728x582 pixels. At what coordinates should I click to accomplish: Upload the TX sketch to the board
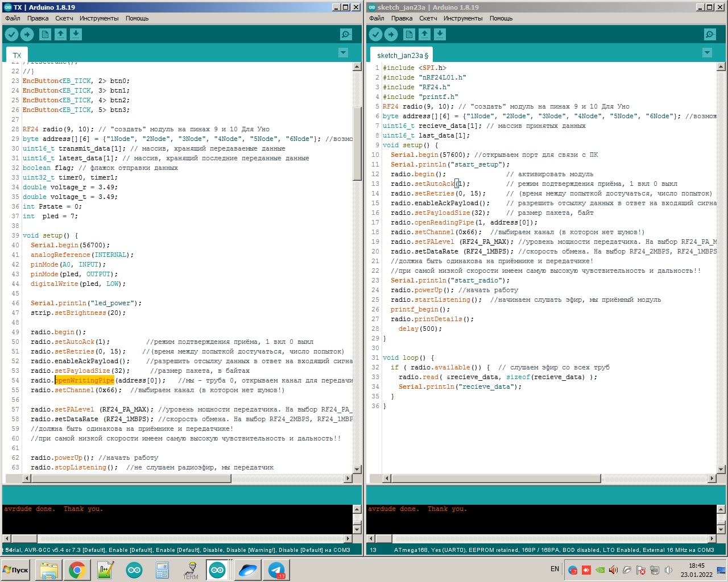point(27,35)
